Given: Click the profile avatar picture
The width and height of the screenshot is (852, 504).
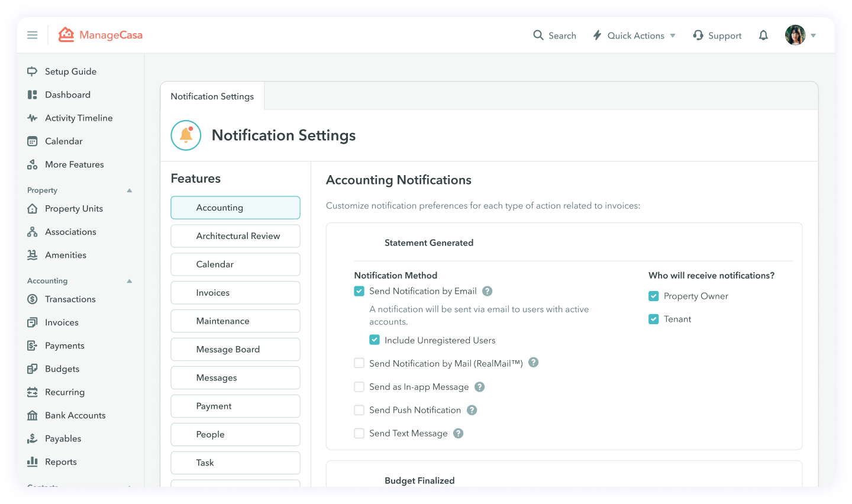Looking at the screenshot, I should pyautogui.click(x=795, y=34).
